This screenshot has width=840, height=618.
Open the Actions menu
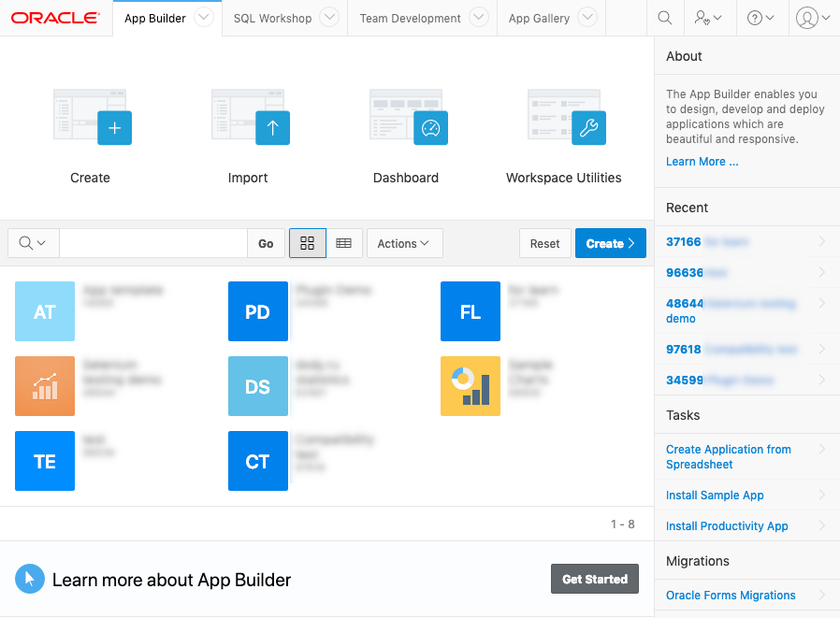(x=404, y=243)
